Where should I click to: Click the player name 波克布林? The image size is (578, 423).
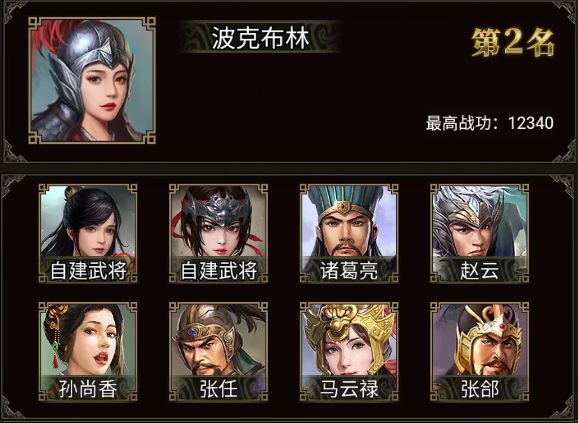click(260, 38)
